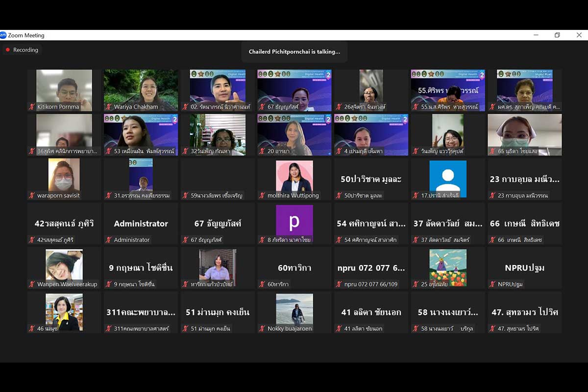Click muted mic icon beside Wariya Chakham
Screen dimensions: 588x392
coord(109,107)
